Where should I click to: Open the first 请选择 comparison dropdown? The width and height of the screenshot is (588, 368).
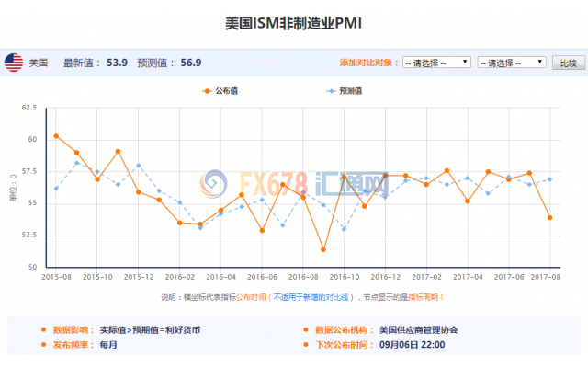pyautogui.click(x=436, y=63)
